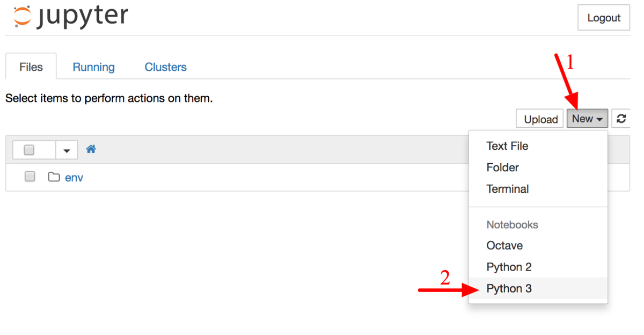Expand the New menu's dropdown caret
The width and height of the screenshot is (644, 335).
pos(598,119)
